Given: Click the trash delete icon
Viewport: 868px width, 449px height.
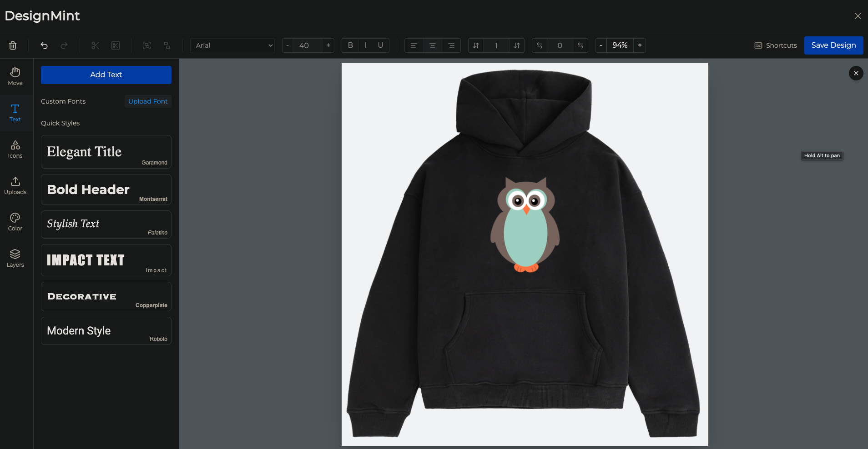Looking at the screenshot, I should (x=13, y=45).
